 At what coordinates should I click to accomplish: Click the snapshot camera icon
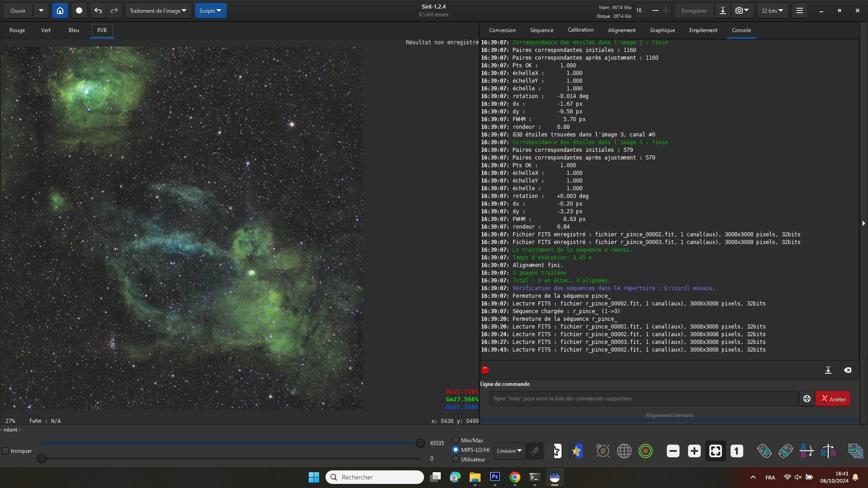739,10
